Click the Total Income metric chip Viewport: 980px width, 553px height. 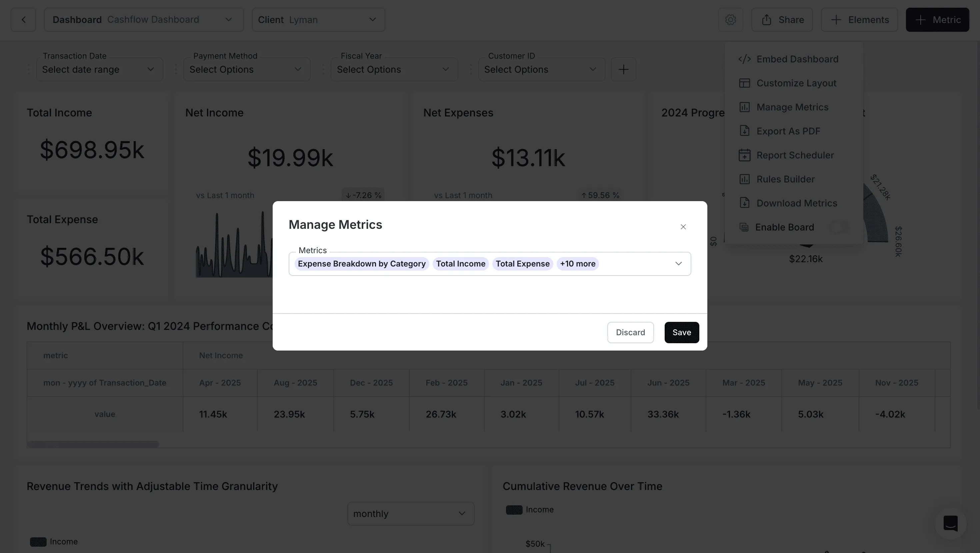461,264
